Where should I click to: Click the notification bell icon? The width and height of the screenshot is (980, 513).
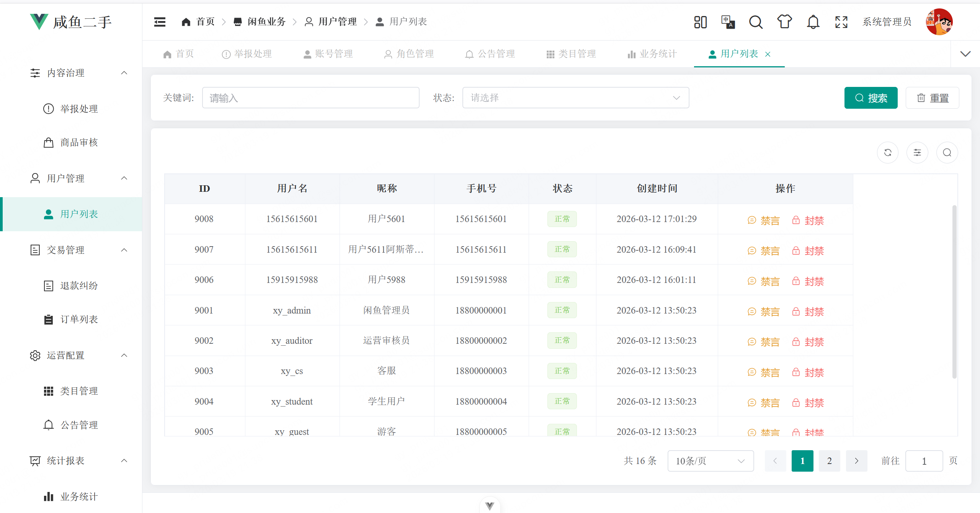[813, 22]
